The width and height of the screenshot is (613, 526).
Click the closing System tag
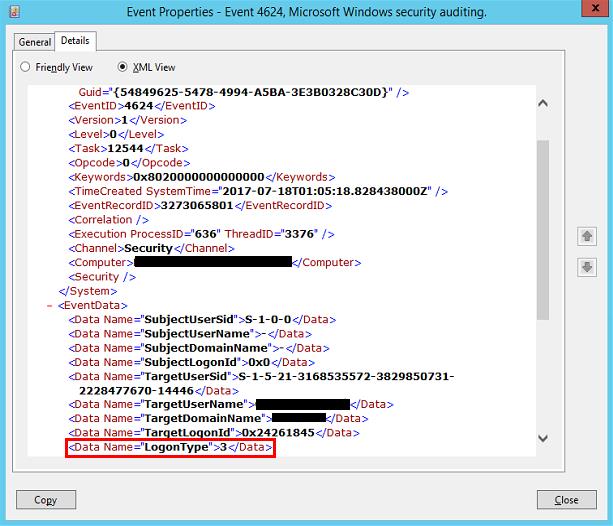[x=88, y=291]
